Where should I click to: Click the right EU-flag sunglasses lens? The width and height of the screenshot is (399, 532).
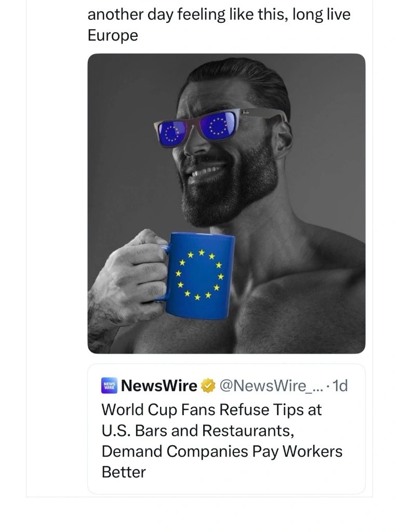pos(217,126)
